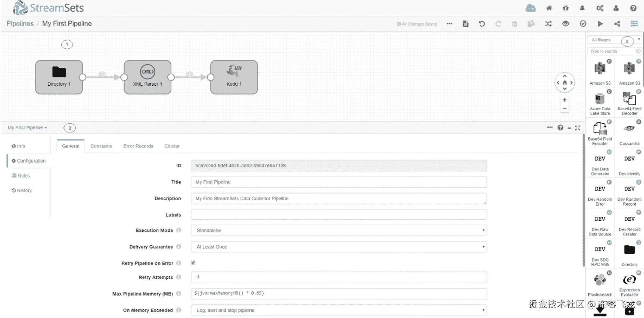Open Info section in sidebar
The width and height of the screenshot is (644, 318).
point(19,146)
